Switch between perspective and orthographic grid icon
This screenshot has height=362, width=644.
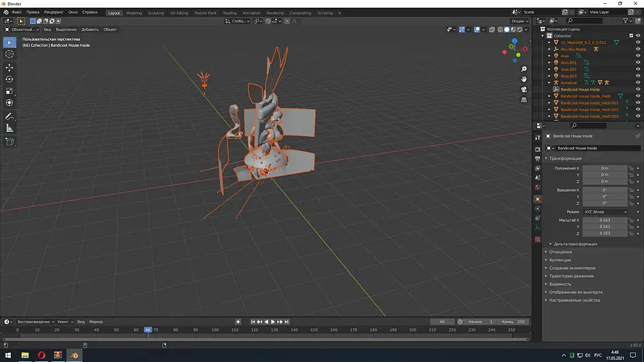pos(524,100)
